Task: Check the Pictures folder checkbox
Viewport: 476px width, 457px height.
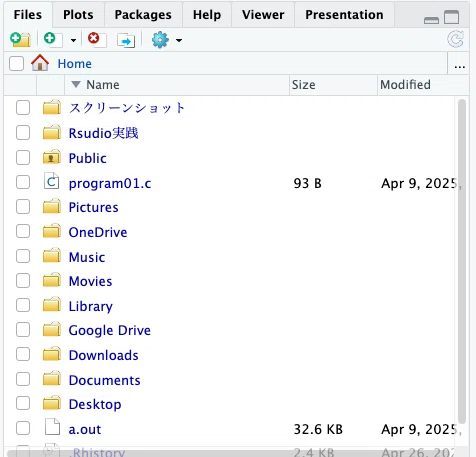Action: tap(23, 207)
